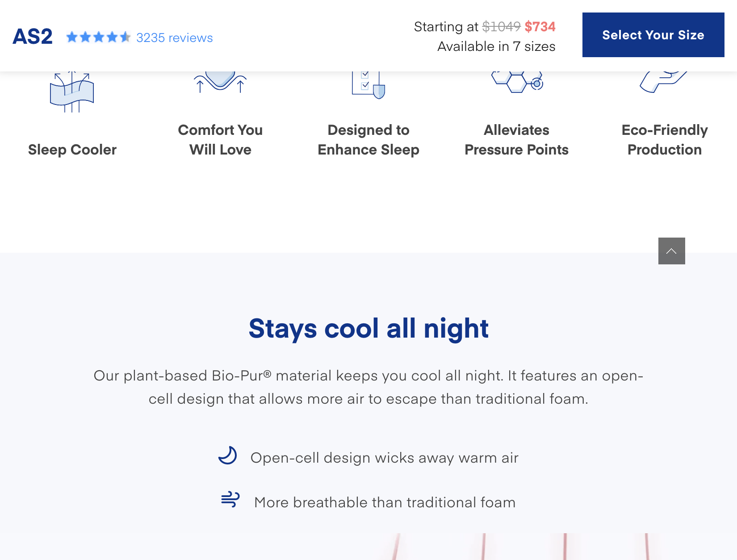
Task: Select the Comfort You Will Love tab
Action: pyautogui.click(x=220, y=140)
